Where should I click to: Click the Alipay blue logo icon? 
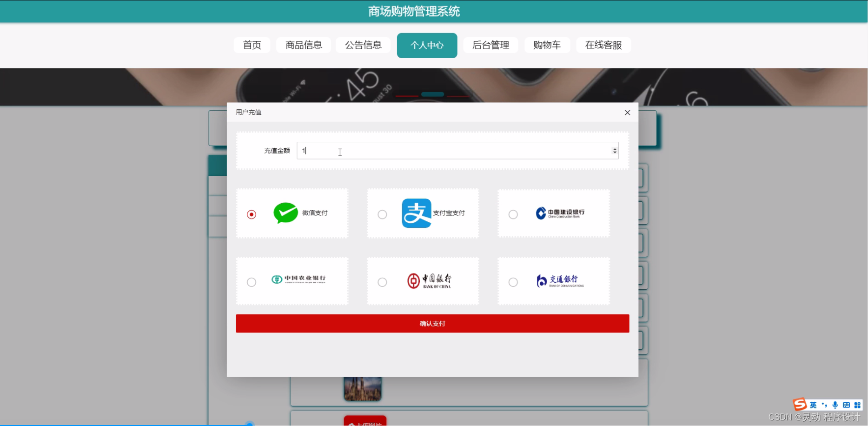tap(417, 213)
